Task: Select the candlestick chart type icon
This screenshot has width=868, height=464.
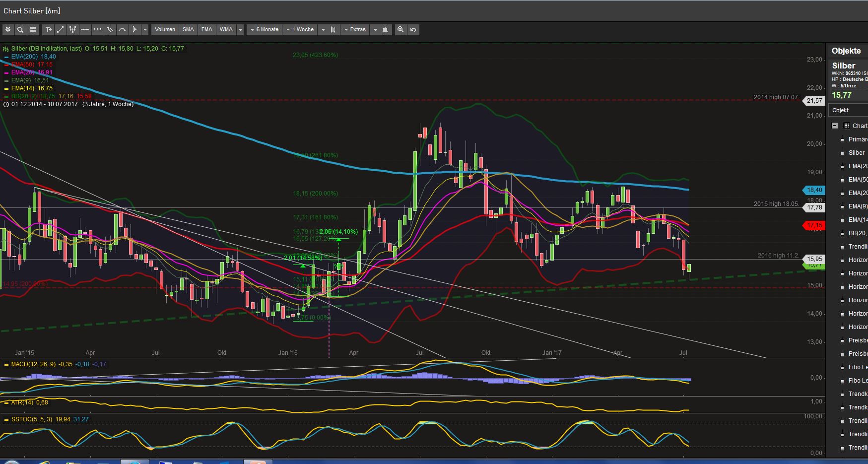Action: click(x=333, y=30)
